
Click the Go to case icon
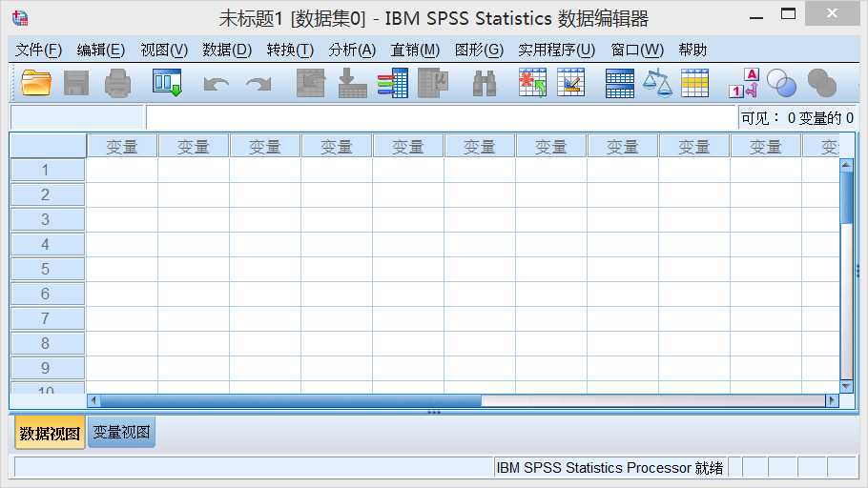tap(311, 83)
